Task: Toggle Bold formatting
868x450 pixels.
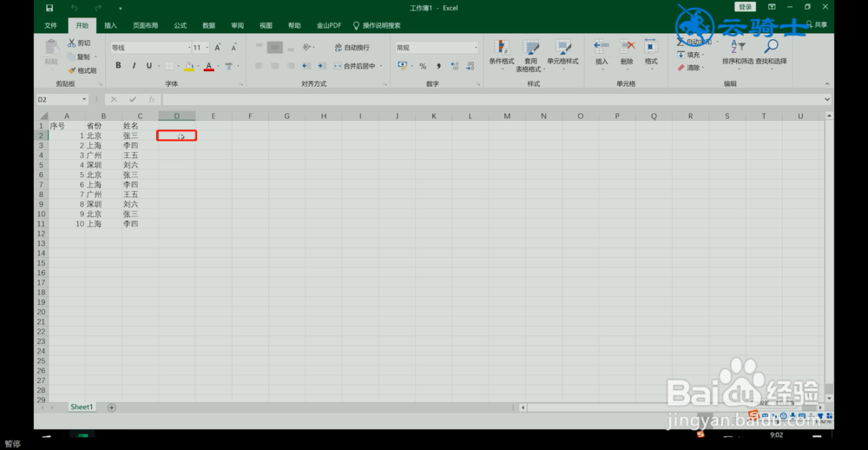Action: (x=118, y=66)
